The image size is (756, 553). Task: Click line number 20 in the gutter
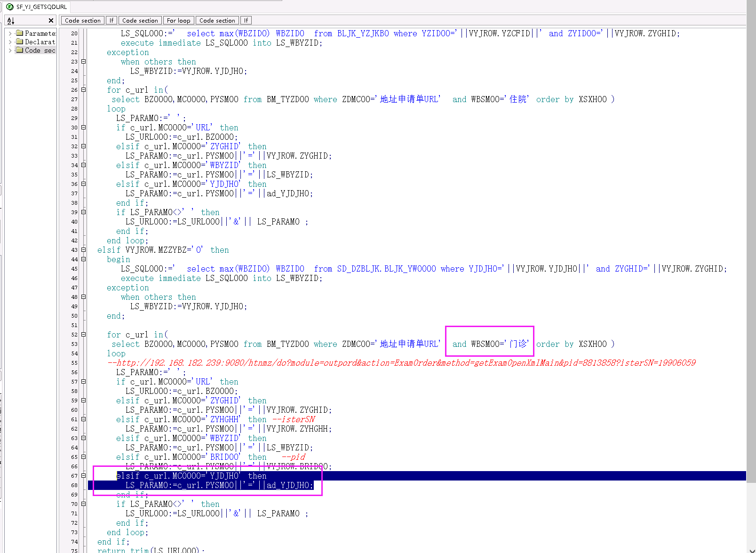click(x=74, y=33)
